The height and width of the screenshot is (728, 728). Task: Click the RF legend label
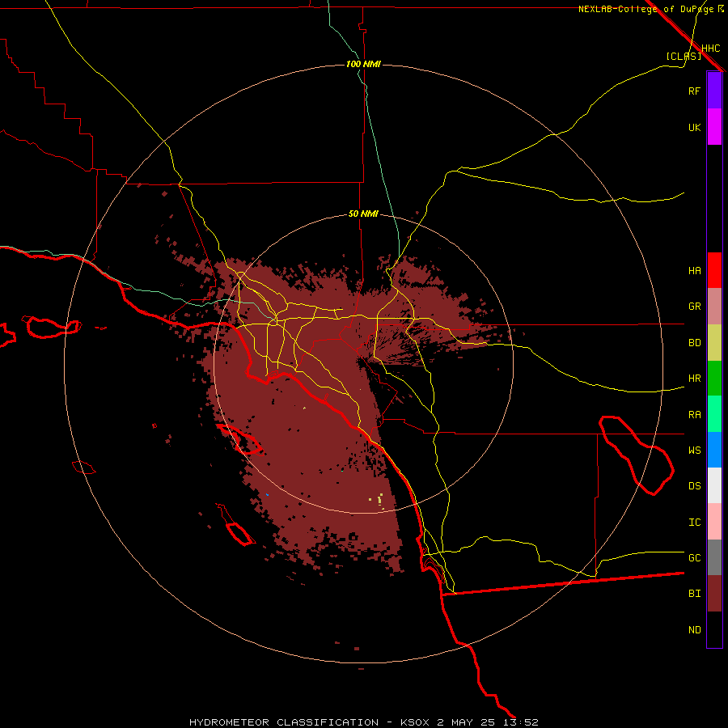(694, 91)
